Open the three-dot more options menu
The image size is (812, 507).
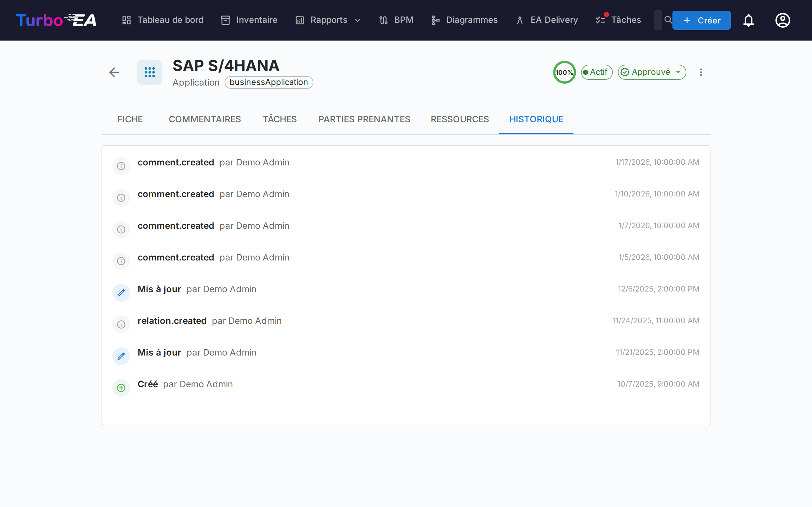[x=701, y=72]
